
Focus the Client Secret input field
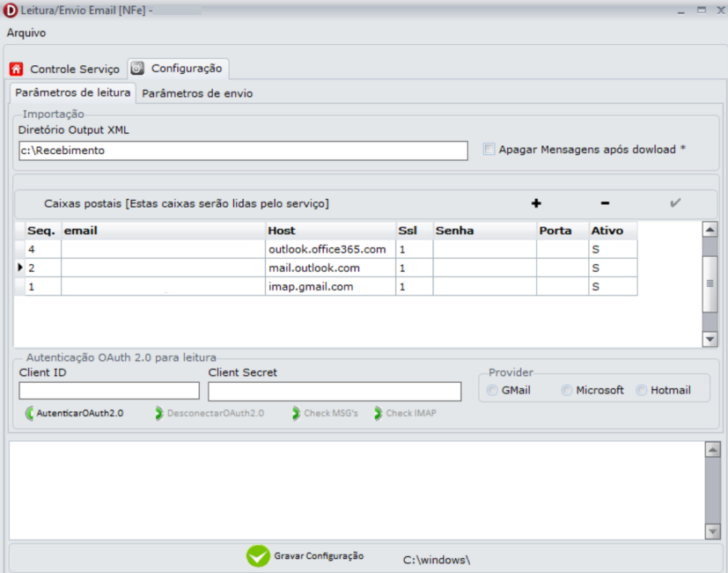(335, 392)
